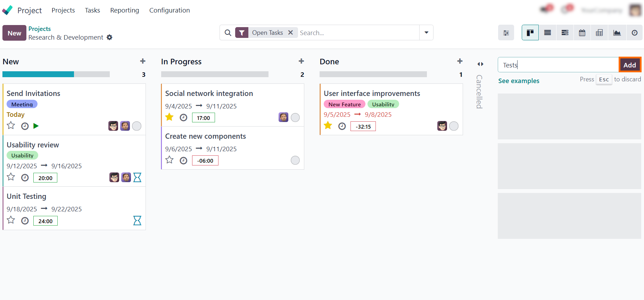Switch to the List view
Viewport: 644px width, 300px height.
pyautogui.click(x=547, y=32)
